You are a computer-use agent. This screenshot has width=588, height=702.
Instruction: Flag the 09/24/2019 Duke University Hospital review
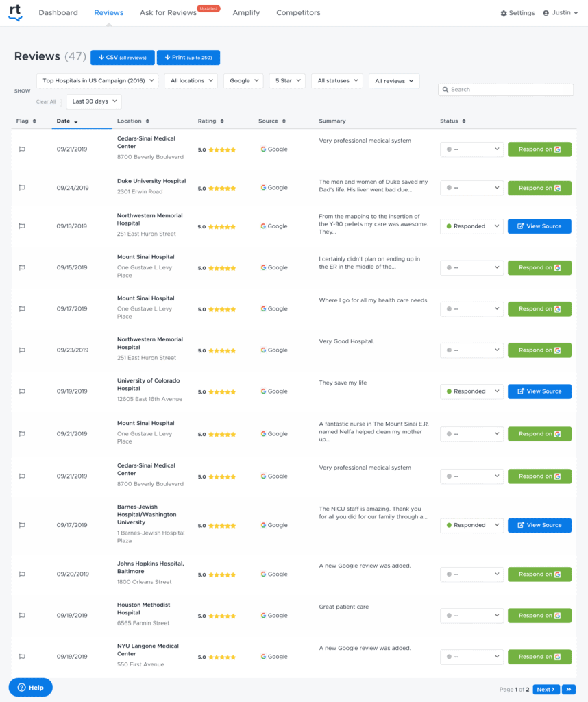[23, 187]
